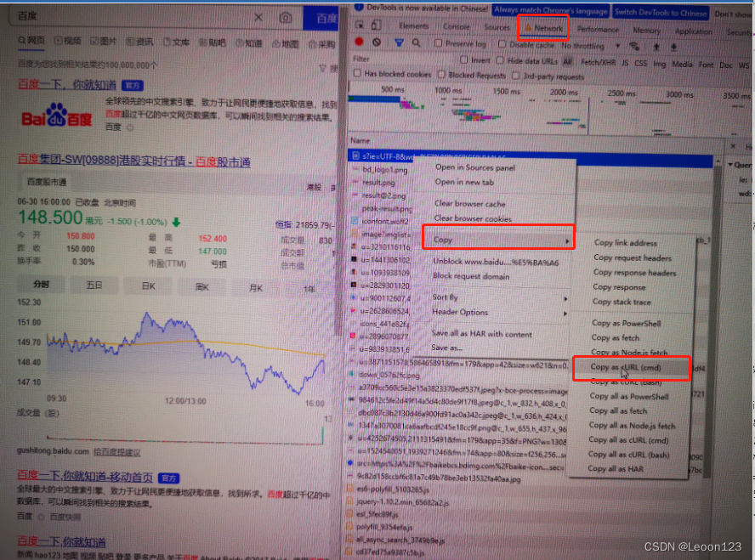Filter requests by CSS type
The image size is (755, 560).
pyautogui.click(x=640, y=63)
